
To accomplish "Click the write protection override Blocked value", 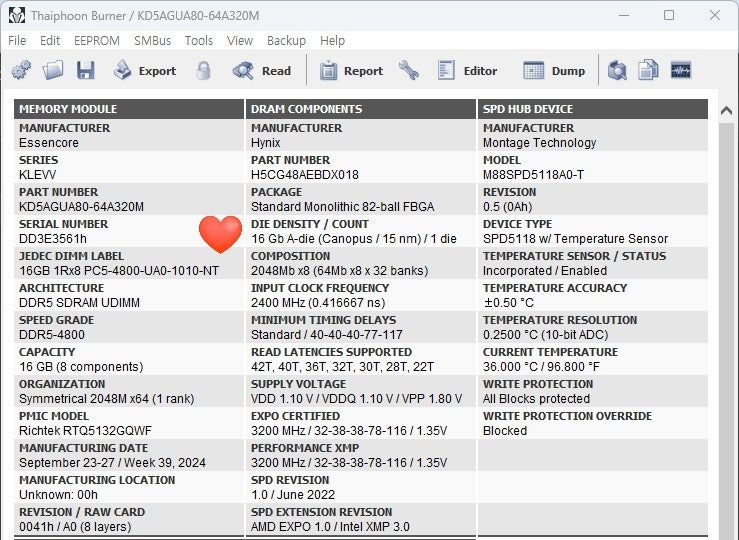I will (505, 431).
